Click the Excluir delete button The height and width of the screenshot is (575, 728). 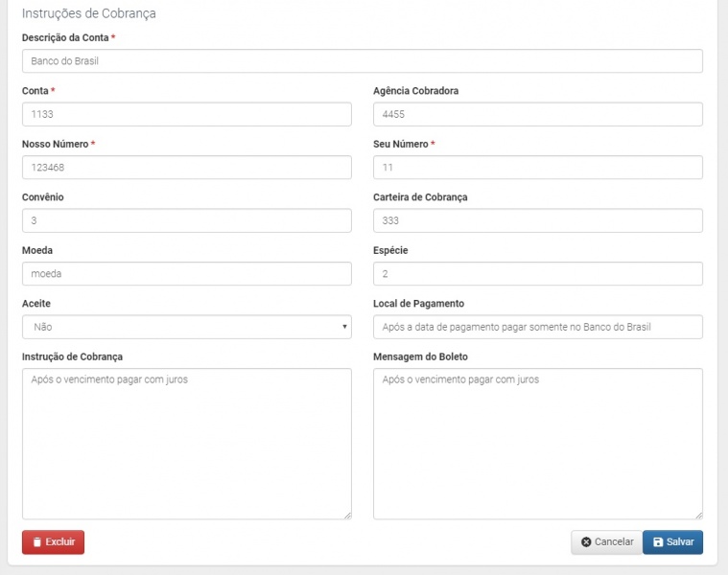[x=53, y=542]
